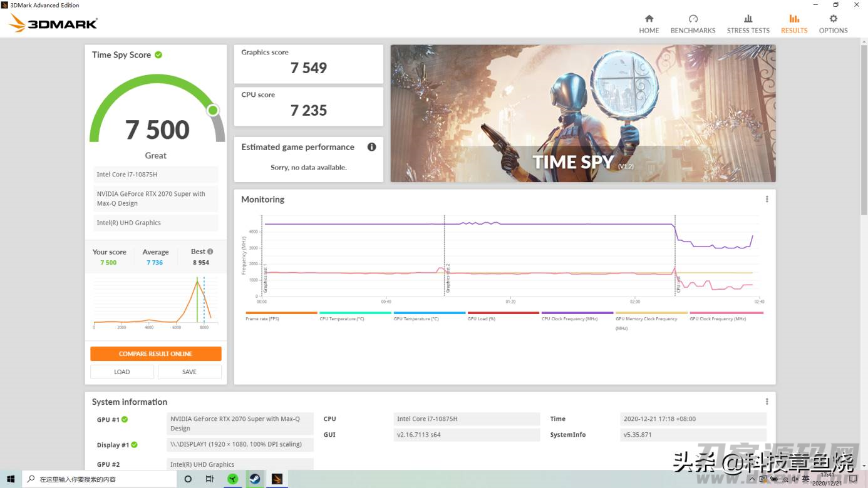Open the BENCHMARKS section
868x488 pixels.
[x=693, y=24]
